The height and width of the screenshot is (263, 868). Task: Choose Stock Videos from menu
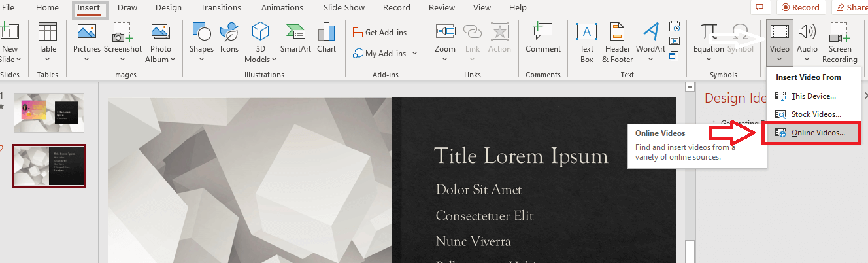pyautogui.click(x=816, y=114)
